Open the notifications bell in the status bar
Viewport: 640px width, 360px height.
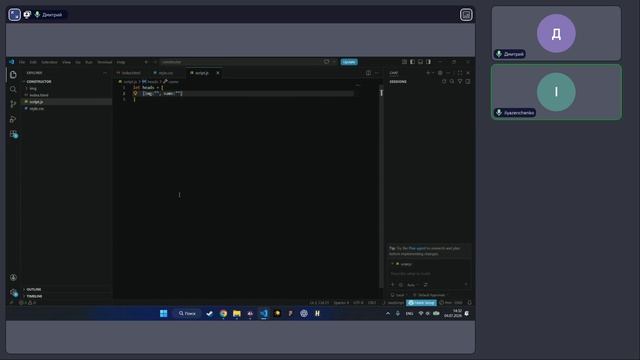pyautogui.click(x=469, y=303)
